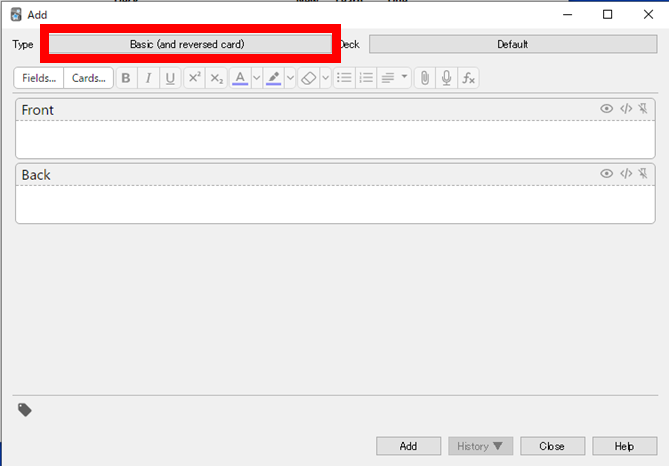The image size is (669, 466).
Task: Toggle sticky pin on Back field
Action: [x=643, y=174]
